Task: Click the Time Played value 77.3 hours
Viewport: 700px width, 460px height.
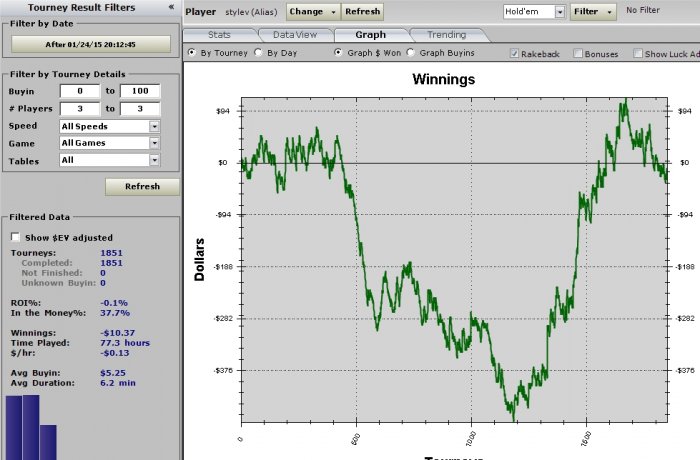Action: (x=125, y=343)
